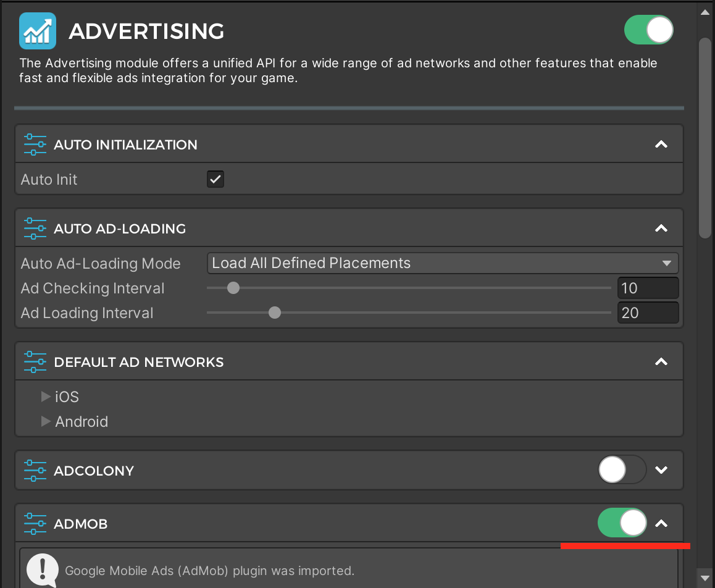715x588 pixels.
Task: Click the Ad Checking Interval slider handle
Action: click(x=233, y=288)
